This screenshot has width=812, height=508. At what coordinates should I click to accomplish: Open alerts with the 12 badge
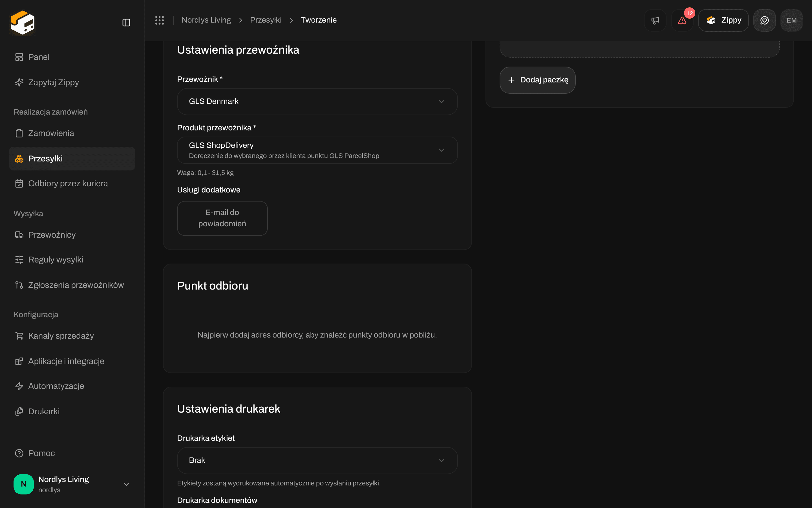[x=682, y=20]
